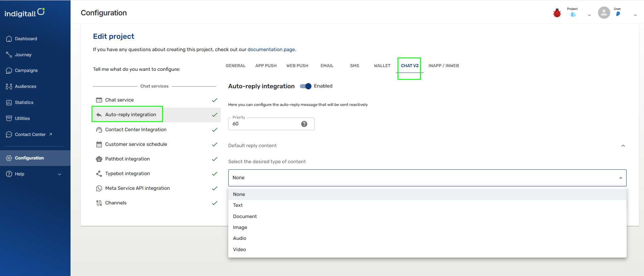Click the Typebot flow icon
Screen dimensions: 644x276
tap(99, 174)
